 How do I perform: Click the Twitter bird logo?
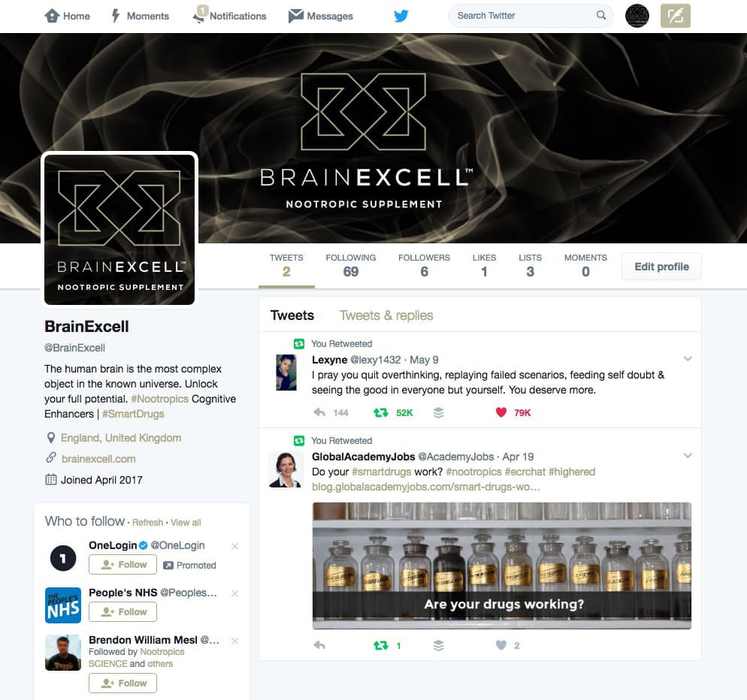pyautogui.click(x=401, y=16)
